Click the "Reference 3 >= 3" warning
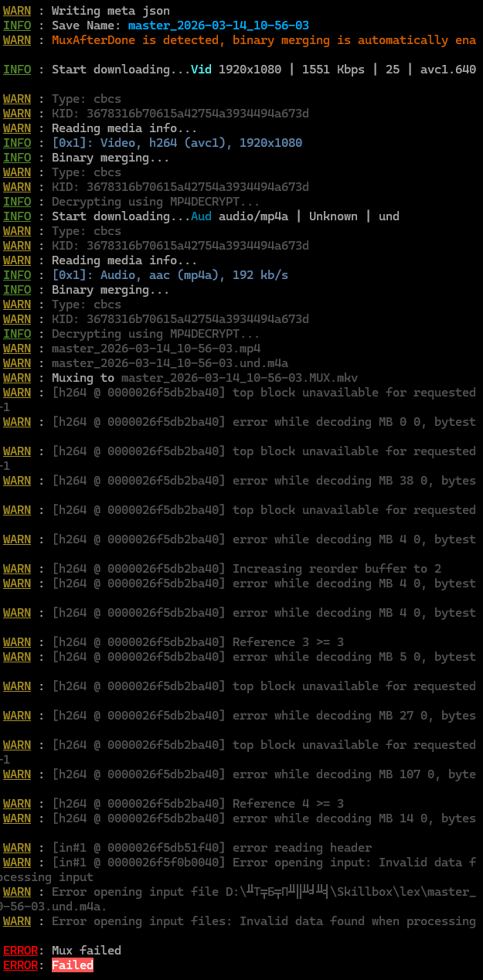The height and width of the screenshot is (980, 483). coord(288,642)
